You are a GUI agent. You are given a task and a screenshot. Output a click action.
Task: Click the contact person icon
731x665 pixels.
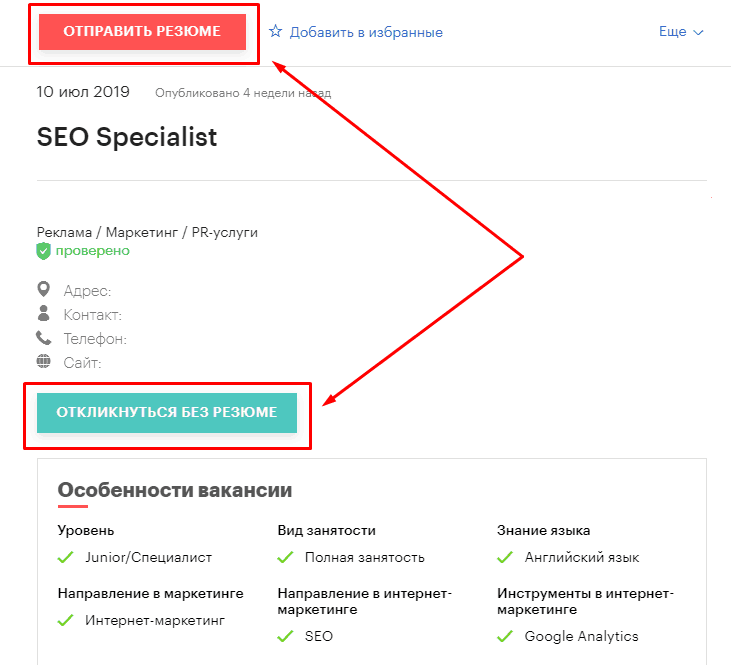coord(44,314)
